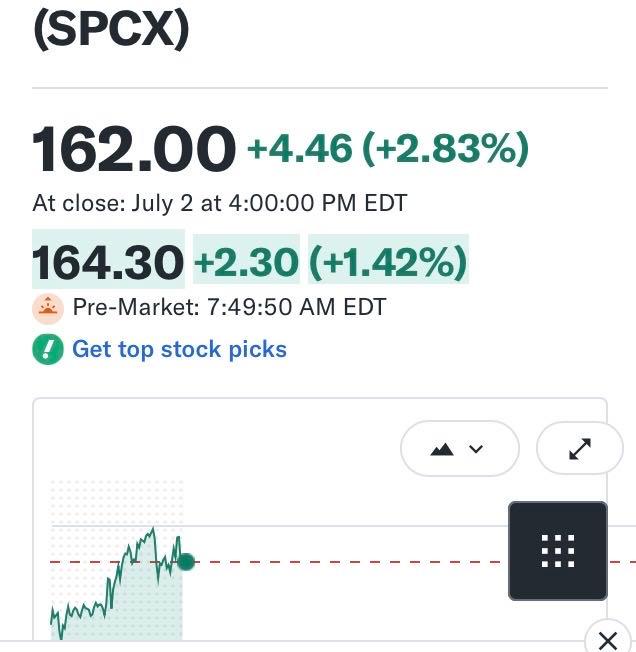This screenshot has width=636, height=652.
Task: Select the 164.30 pre-market price
Action: pos(108,262)
